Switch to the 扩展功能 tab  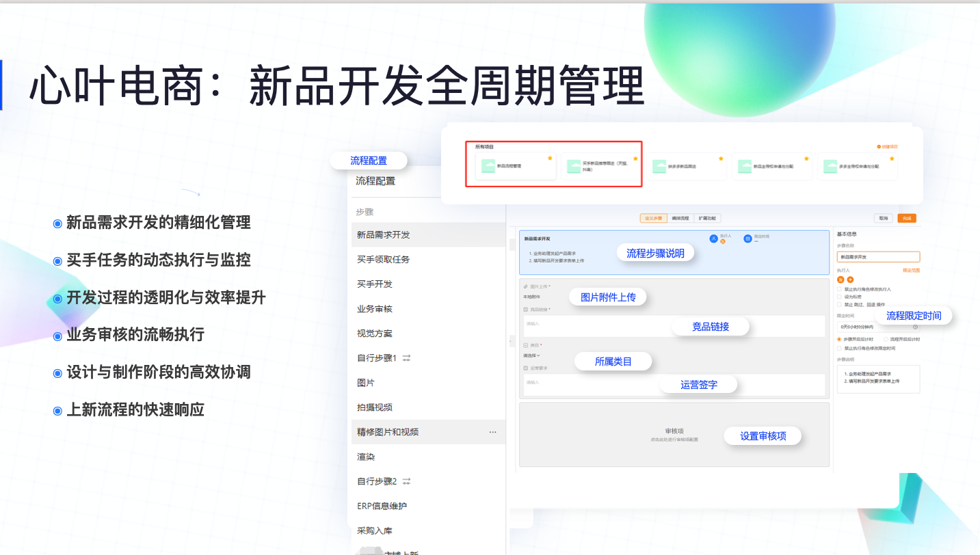point(707,218)
